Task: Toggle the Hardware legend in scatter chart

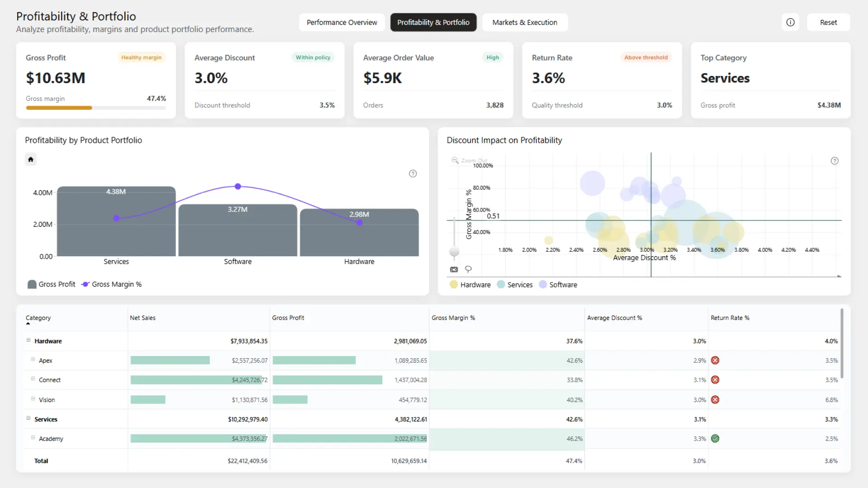Action: (x=470, y=285)
